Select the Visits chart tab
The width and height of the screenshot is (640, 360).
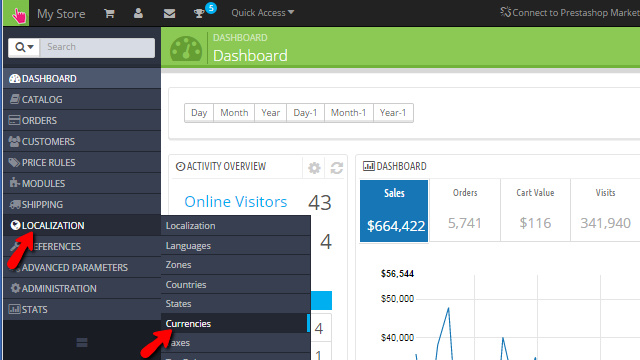tap(605, 210)
